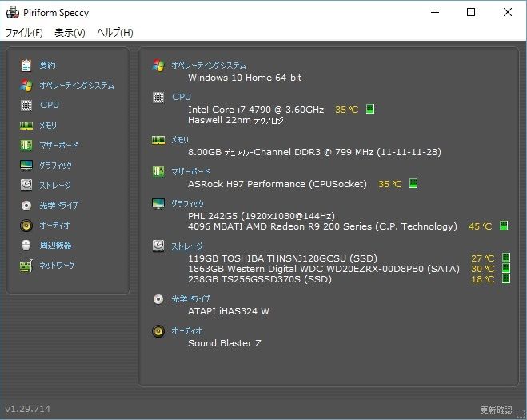527x420 pixels.
Task: Select 周辺機器 in the sidebar
Action: coord(55,245)
